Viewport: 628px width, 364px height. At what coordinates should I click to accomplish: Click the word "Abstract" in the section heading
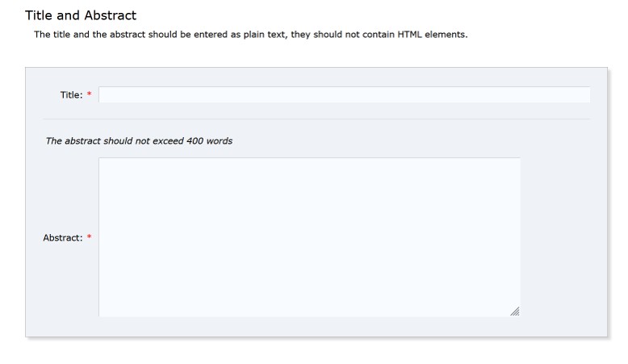coord(111,15)
